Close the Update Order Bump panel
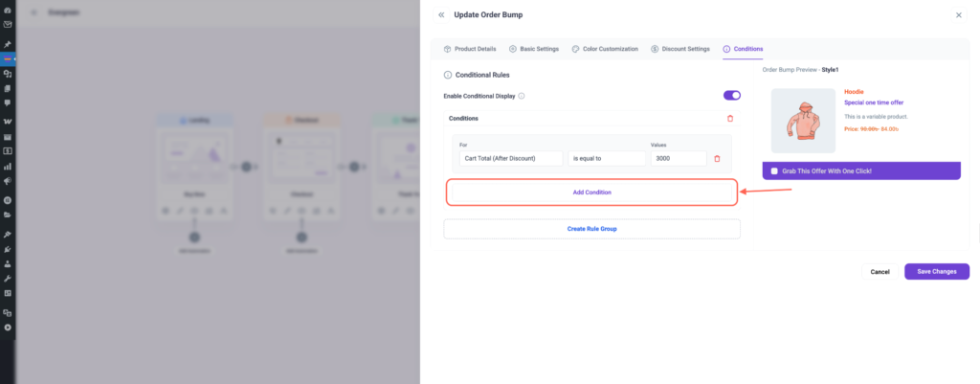Viewport: 980px width, 384px height. (959, 15)
